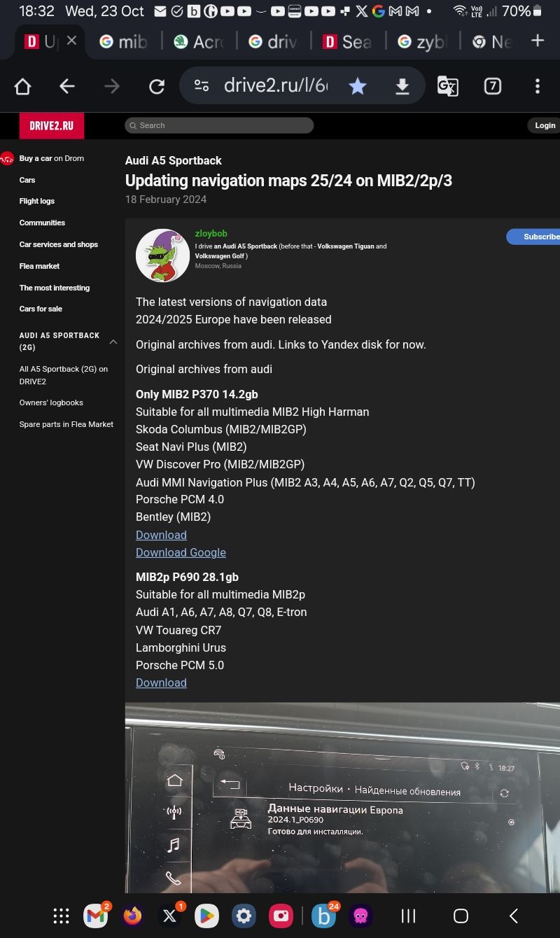Image resolution: width=560 pixels, height=938 pixels.
Task: Click the Drom red logo icon
Action: [x=7, y=159]
